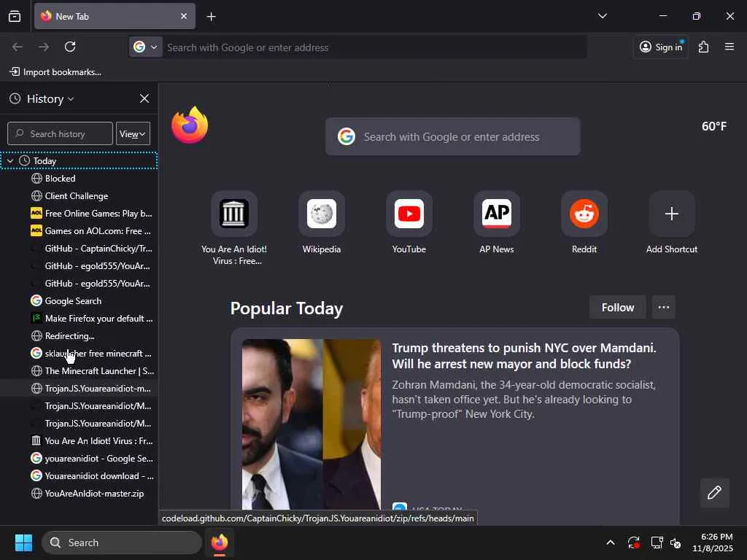Open the Firefox application menu
Screen dimensions: 747x560
[x=729, y=47]
